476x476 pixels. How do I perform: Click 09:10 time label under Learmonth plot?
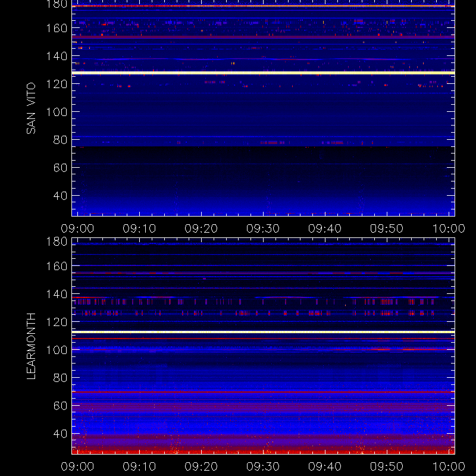point(139,466)
